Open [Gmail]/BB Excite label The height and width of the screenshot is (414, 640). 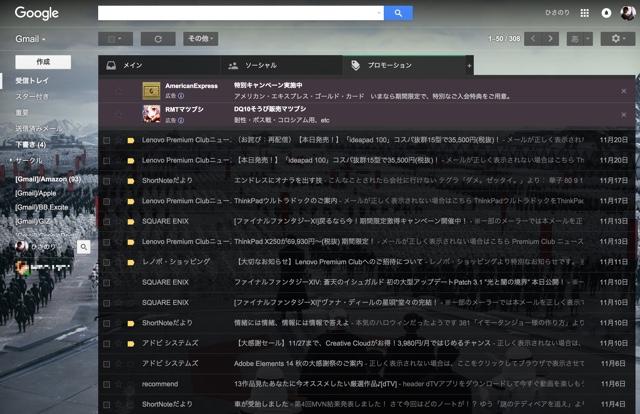pyautogui.click(x=42, y=207)
